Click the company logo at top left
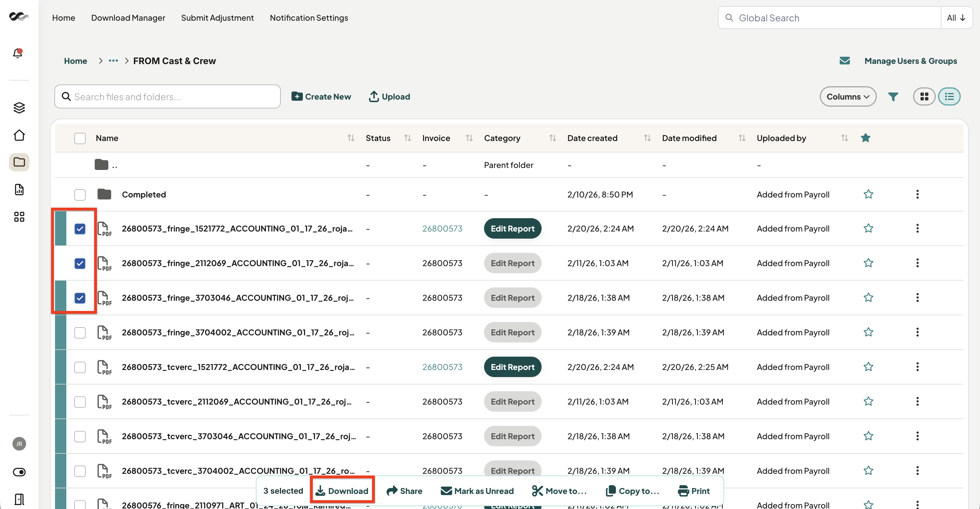 pyautogui.click(x=19, y=16)
